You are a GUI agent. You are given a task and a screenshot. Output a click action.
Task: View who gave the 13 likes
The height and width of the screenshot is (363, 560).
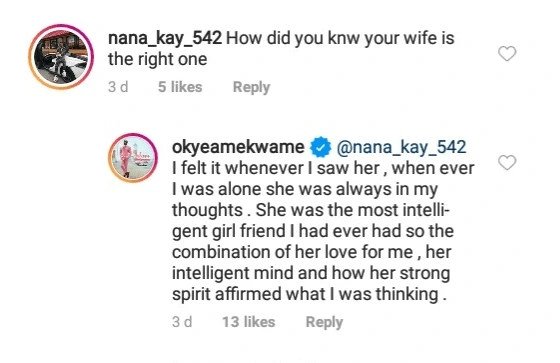coord(249,322)
